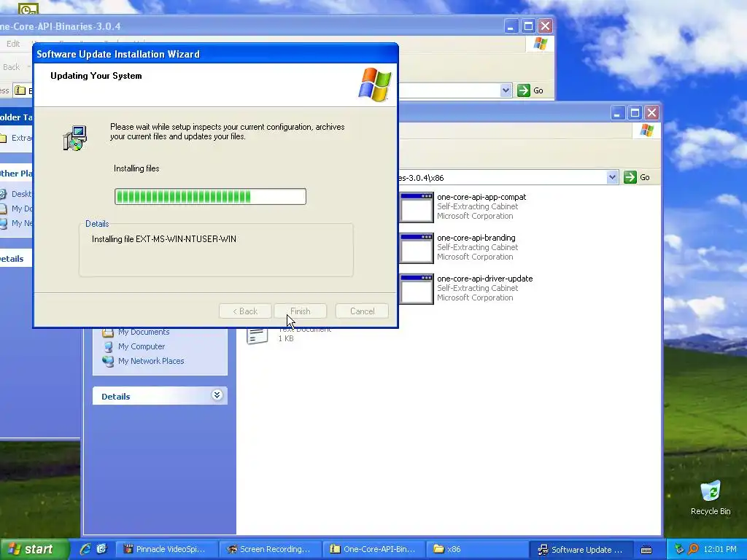Click the first system tray icon
The width and height of the screenshot is (747, 560).
(x=679, y=549)
